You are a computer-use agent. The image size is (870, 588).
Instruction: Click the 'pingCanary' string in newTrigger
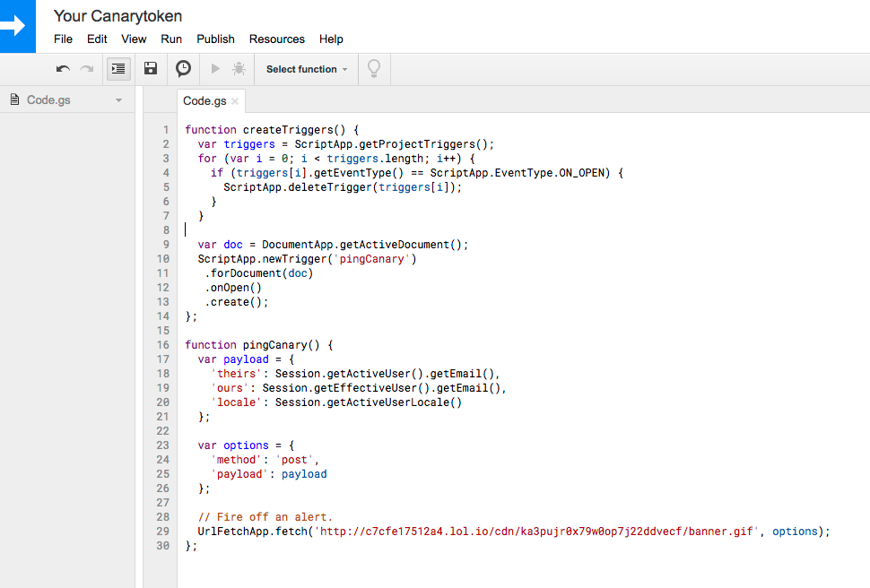click(x=371, y=259)
